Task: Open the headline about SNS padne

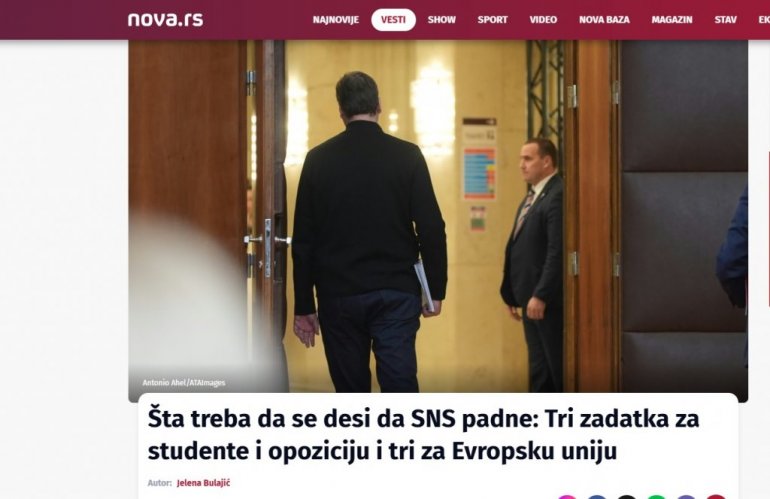Action: point(423,435)
